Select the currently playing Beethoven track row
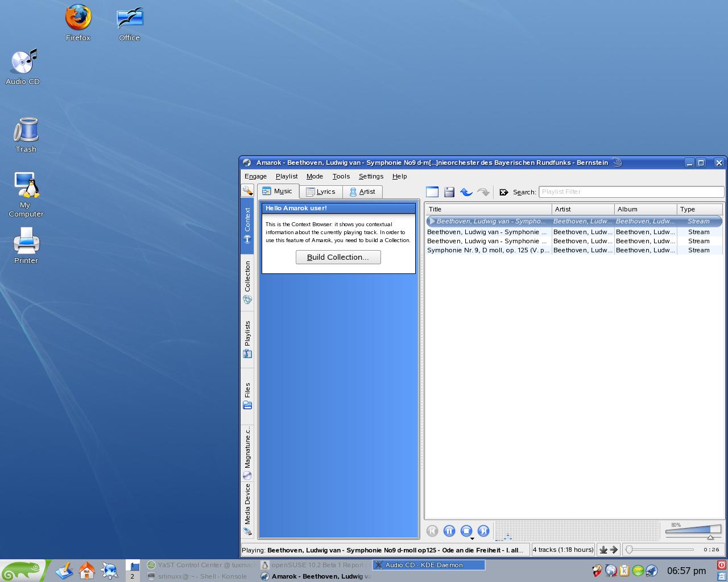728x582 pixels. [574, 221]
